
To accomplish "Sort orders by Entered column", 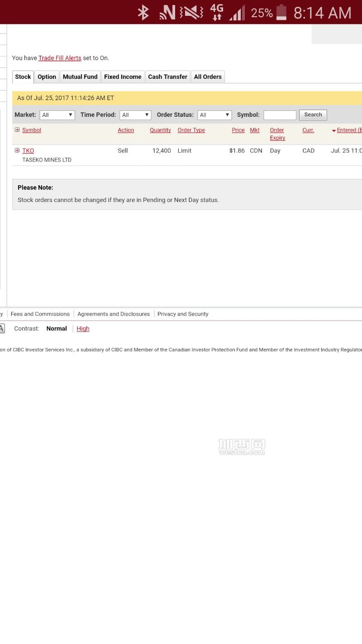I will (349, 130).
